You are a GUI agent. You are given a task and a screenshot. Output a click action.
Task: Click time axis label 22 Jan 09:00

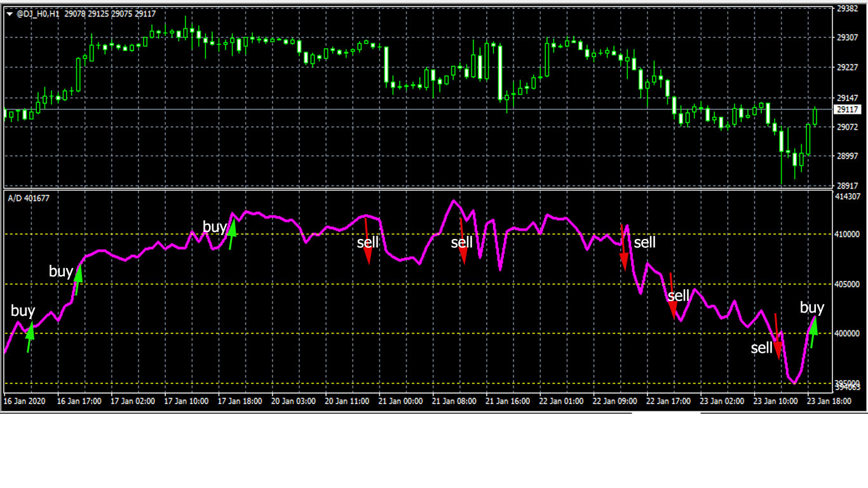pyautogui.click(x=615, y=402)
